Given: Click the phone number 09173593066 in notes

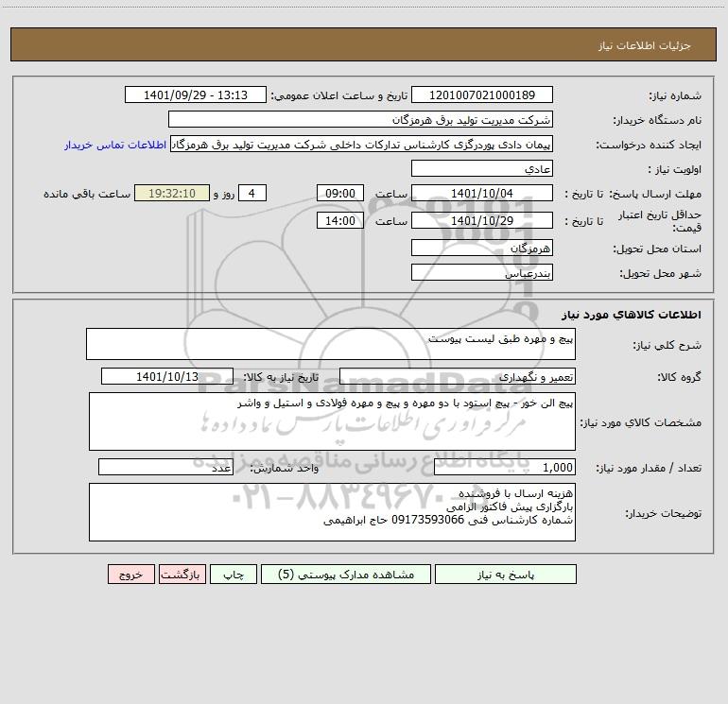Looking at the screenshot, I should [428, 520].
